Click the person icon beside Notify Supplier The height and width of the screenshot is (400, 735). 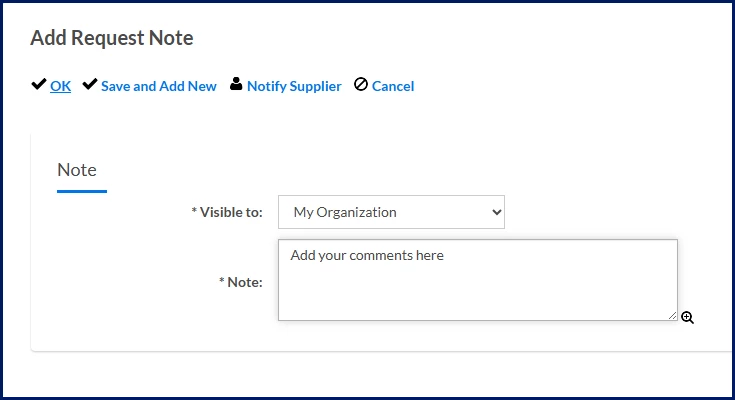236,84
